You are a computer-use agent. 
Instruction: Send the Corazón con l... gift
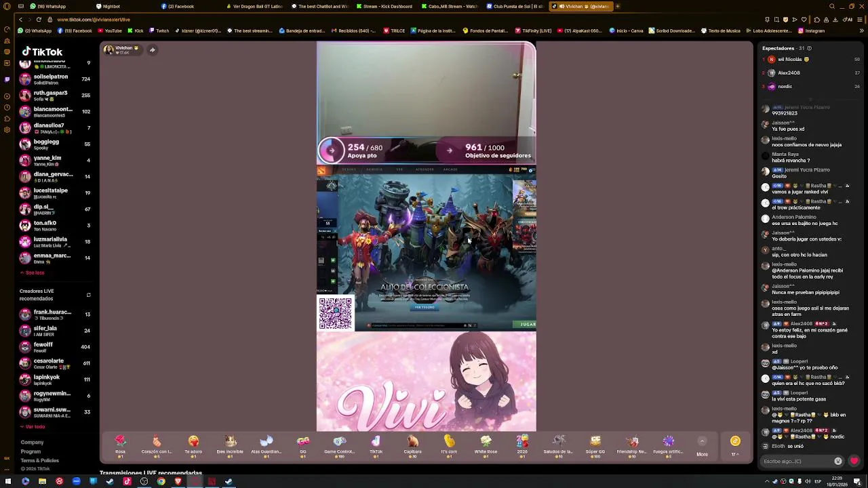click(157, 445)
